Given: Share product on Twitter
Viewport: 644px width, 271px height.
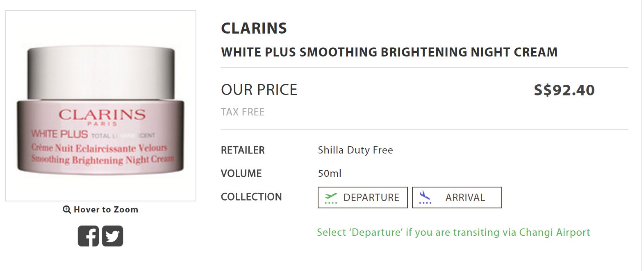Looking at the screenshot, I should point(112,236).
